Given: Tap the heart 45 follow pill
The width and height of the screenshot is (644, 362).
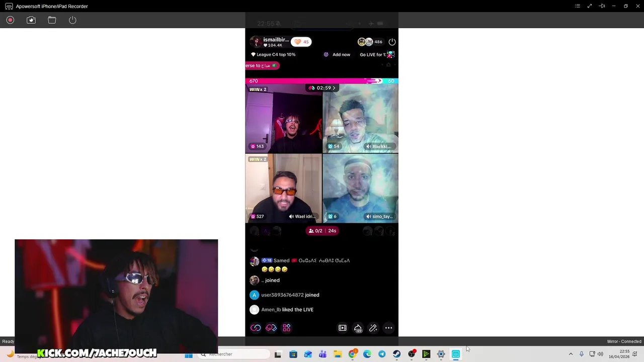Looking at the screenshot, I should [x=301, y=42].
